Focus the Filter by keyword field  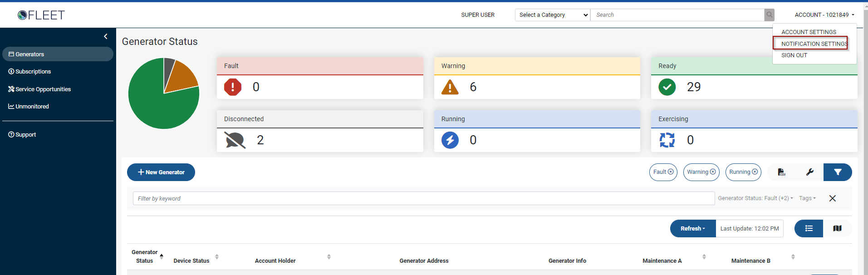tap(424, 198)
